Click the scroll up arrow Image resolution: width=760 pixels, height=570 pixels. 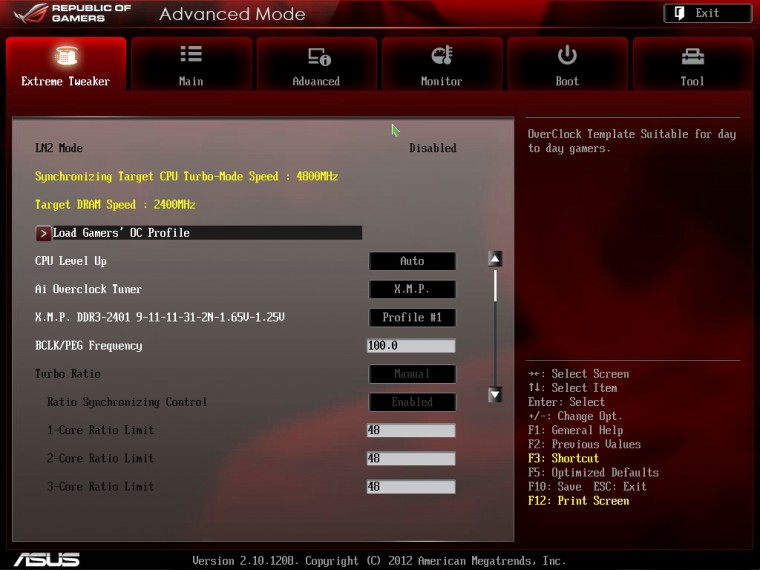tap(495, 259)
